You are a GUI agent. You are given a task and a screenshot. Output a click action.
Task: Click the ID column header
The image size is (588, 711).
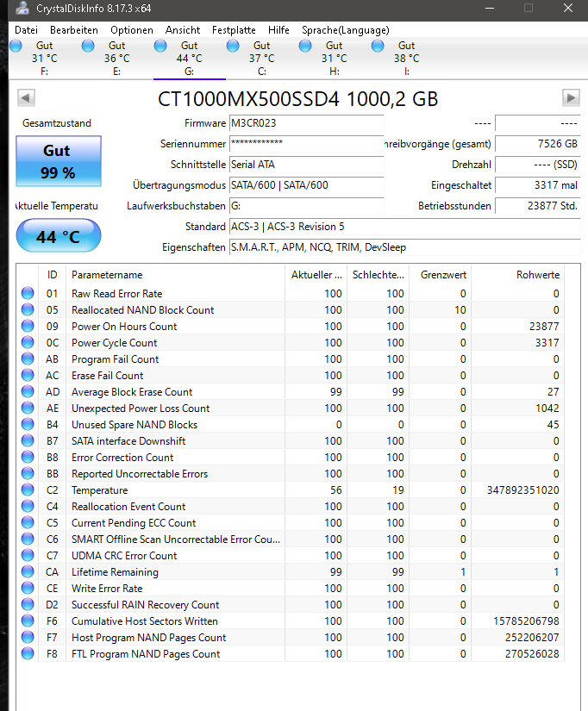coord(53,275)
